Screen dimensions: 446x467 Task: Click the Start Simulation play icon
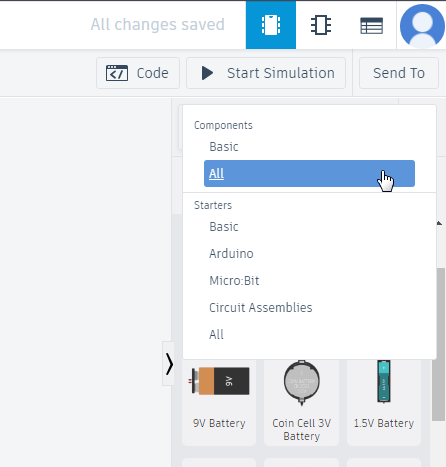pos(207,73)
